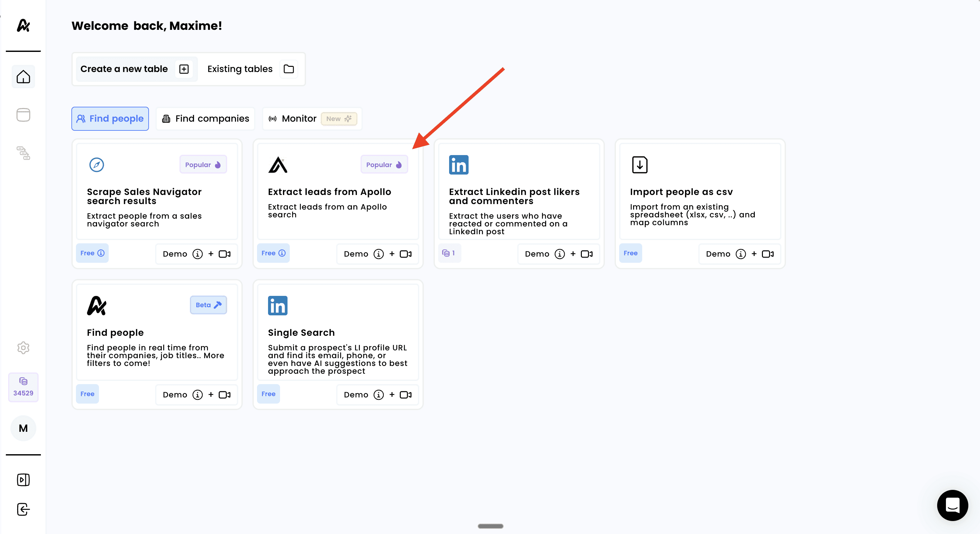Screen dimensions: 980x534
Task: Open the settings gear icon
Action: point(23,348)
